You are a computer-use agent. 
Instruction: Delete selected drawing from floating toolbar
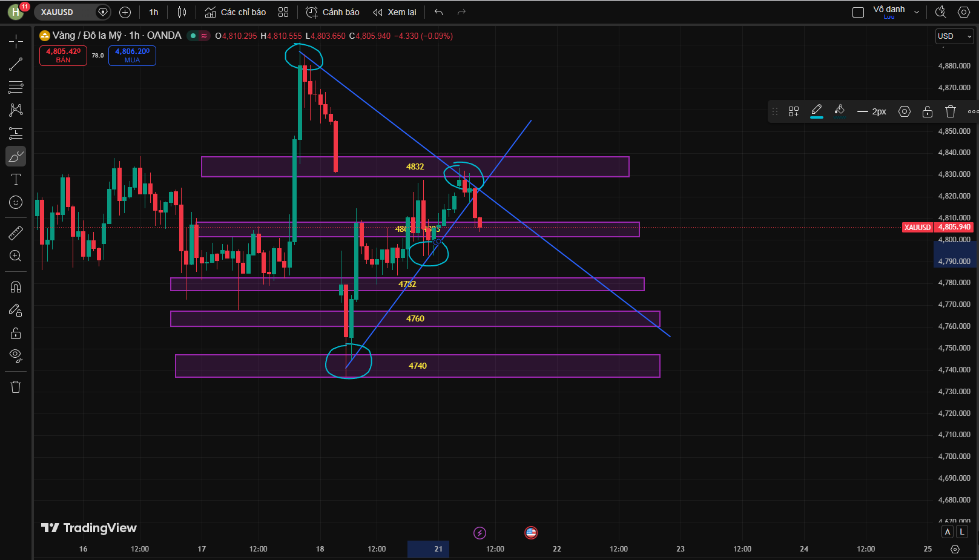[x=951, y=111]
